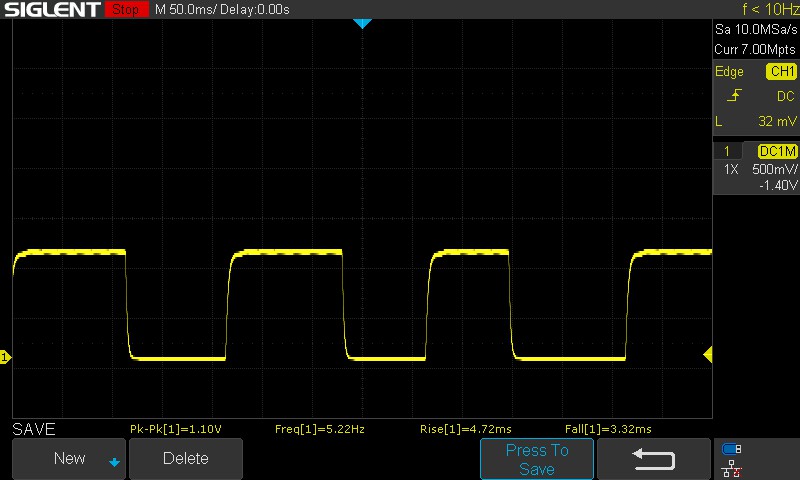Click the SIGLENT logo

[x=52, y=9]
